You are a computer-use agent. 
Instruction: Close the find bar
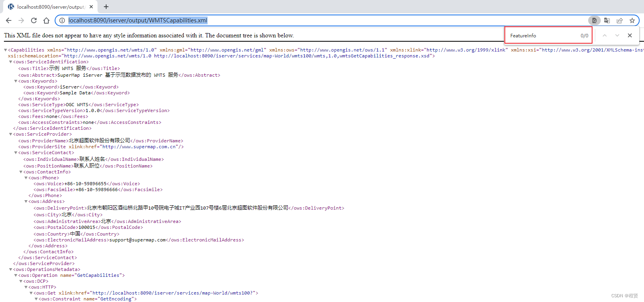(630, 35)
